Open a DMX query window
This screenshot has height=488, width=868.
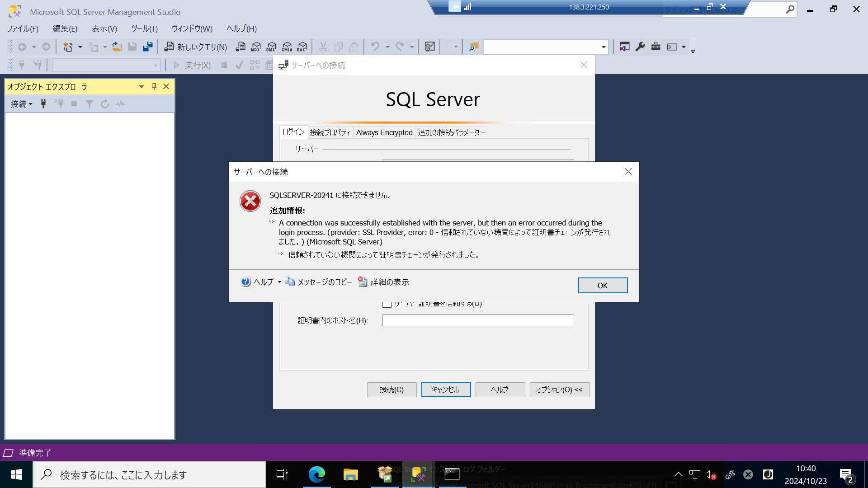pyautogui.click(x=271, y=47)
